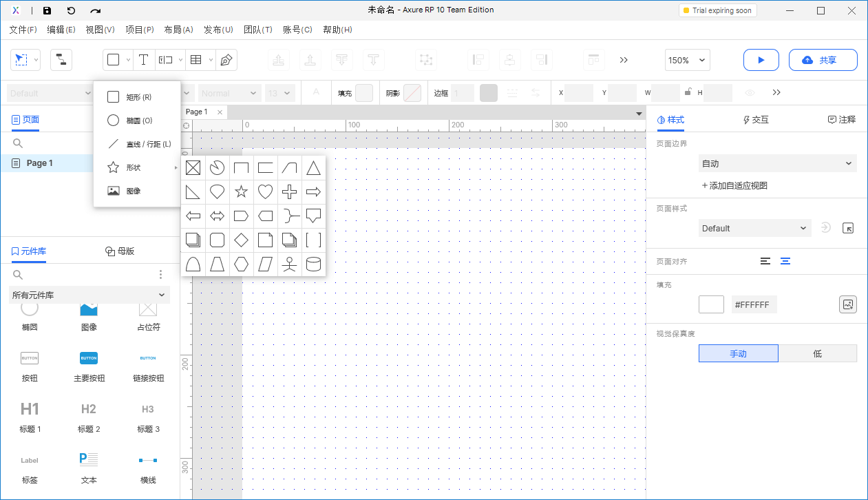Screen dimensions: 868x500
Task: Insert the stick figure actor shape
Action: point(290,264)
